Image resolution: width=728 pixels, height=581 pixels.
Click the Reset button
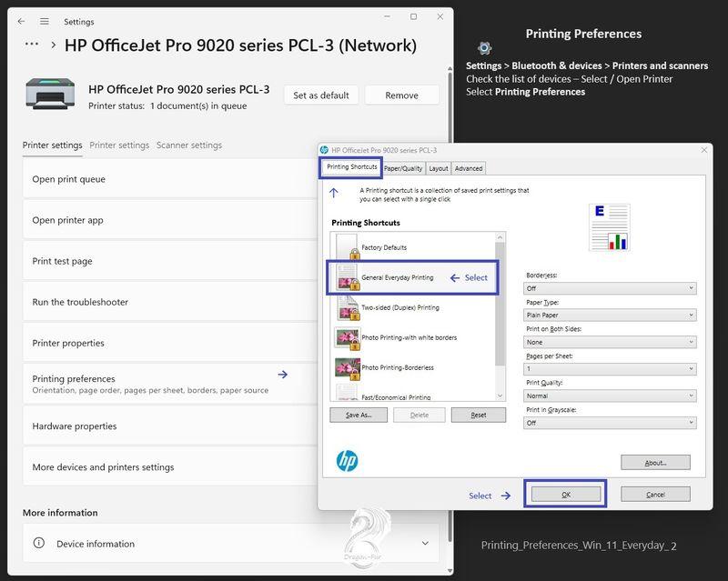(479, 415)
